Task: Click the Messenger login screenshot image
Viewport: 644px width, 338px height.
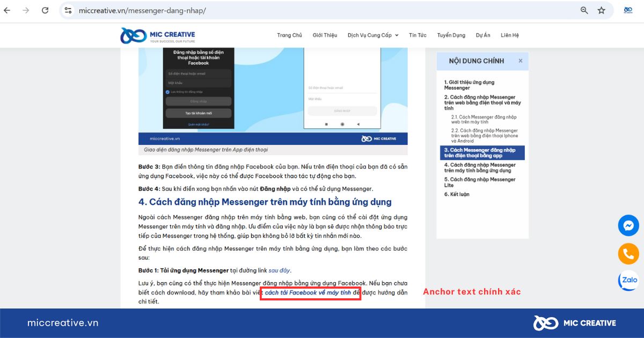Action: 273,96
